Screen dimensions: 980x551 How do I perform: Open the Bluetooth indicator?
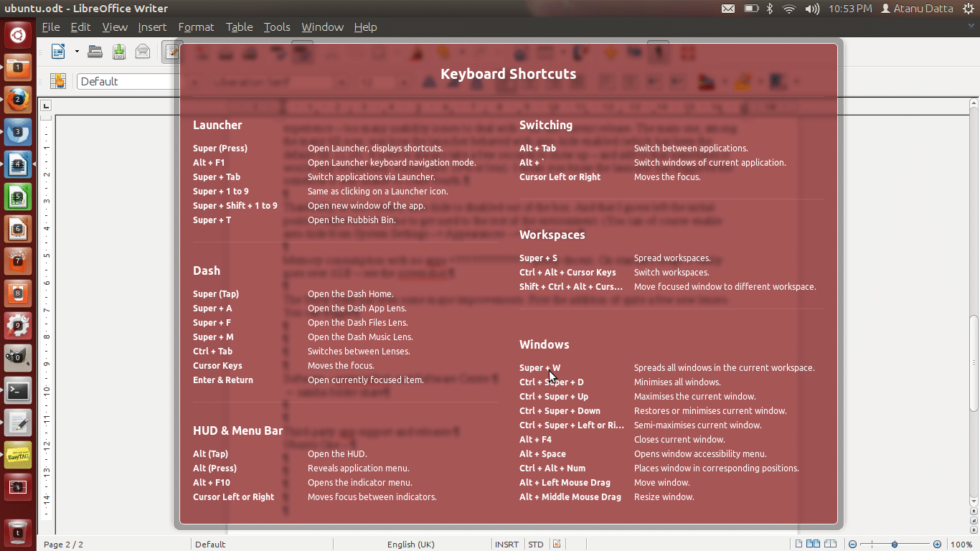pos(770,9)
